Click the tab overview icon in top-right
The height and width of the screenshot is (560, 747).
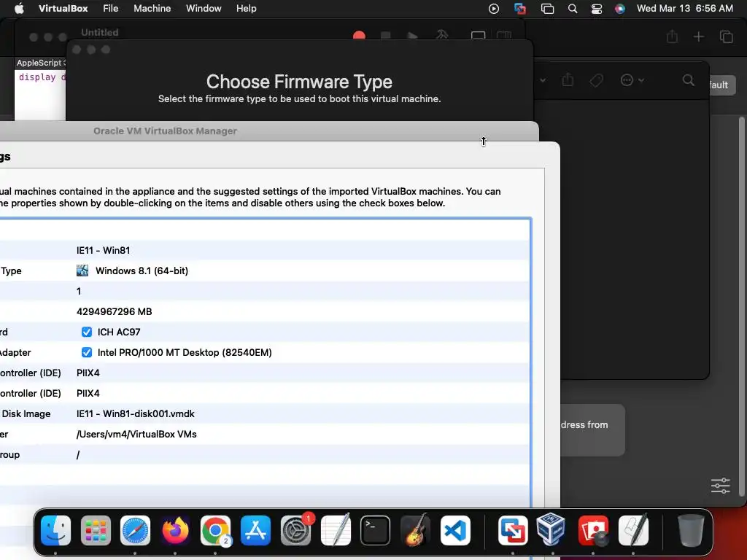(726, 36)
